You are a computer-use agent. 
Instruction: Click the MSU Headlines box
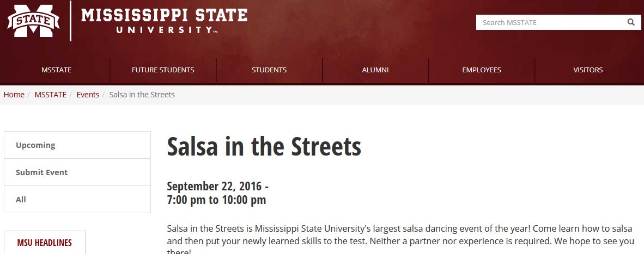point(44,243)
